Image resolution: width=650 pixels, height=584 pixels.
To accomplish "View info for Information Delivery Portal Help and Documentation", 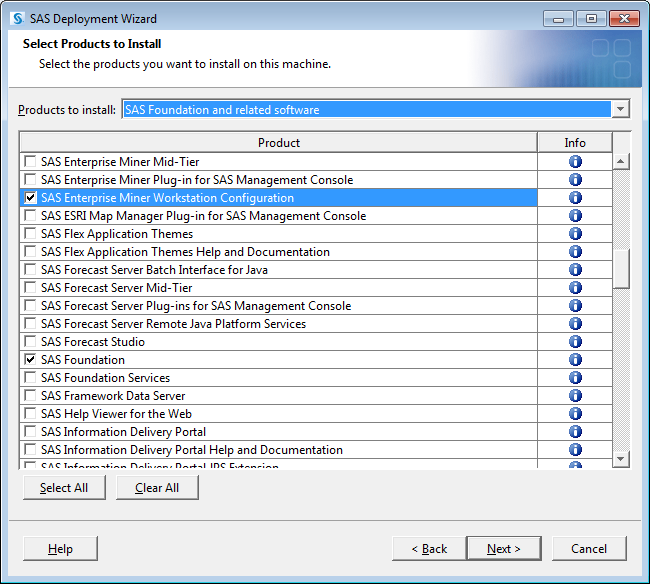I will pyautogui.click(x=575, y=450).
